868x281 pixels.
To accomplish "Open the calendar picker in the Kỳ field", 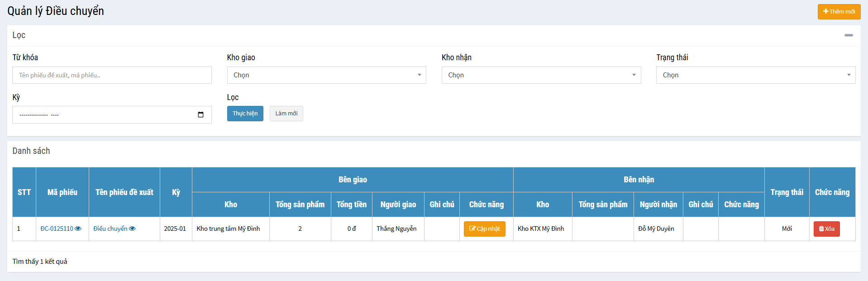I will 200,114.
